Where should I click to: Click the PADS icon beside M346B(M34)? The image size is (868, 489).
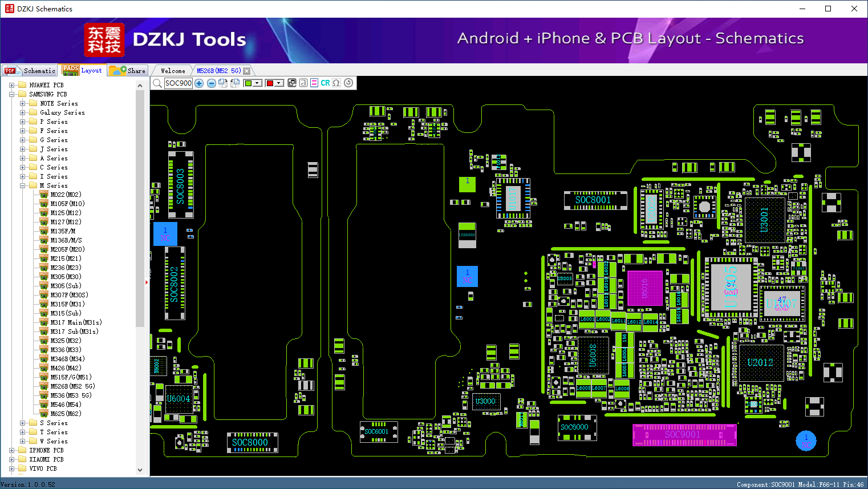click(44, 359)
